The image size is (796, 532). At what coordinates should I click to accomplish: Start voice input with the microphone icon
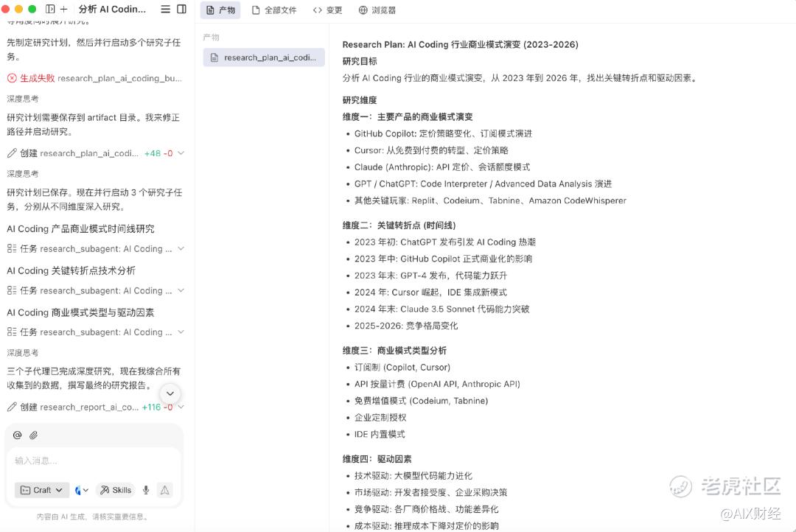pos(146,490)
